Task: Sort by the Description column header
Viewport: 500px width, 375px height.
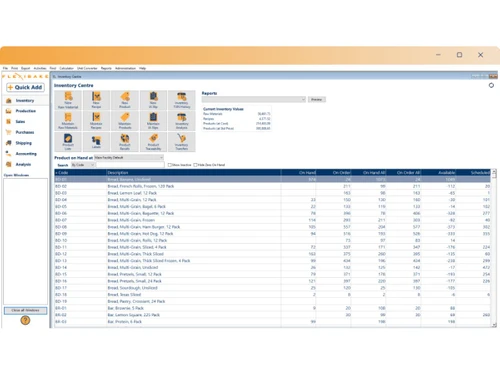Action: tap(193, 173)
